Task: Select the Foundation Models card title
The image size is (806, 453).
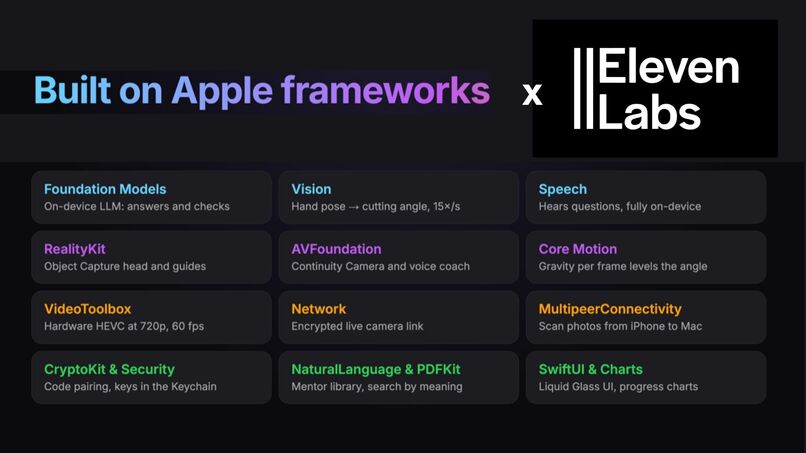Action: 105,189
